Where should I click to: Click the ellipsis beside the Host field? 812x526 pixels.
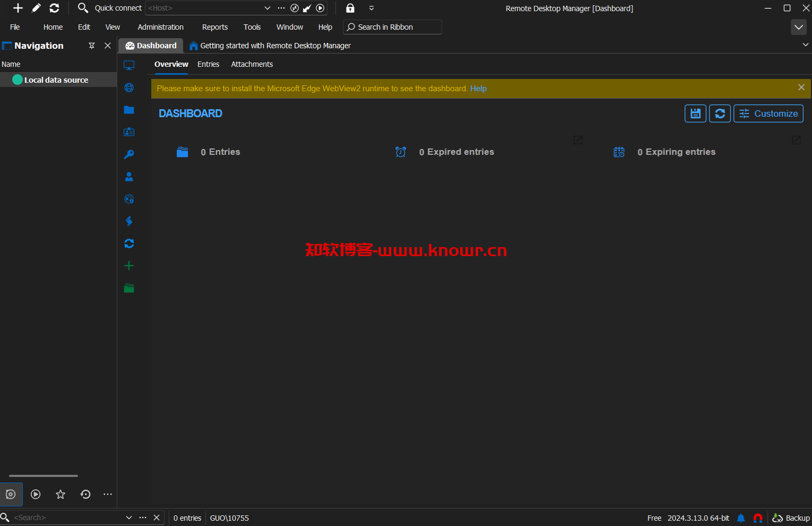[281, 8]
